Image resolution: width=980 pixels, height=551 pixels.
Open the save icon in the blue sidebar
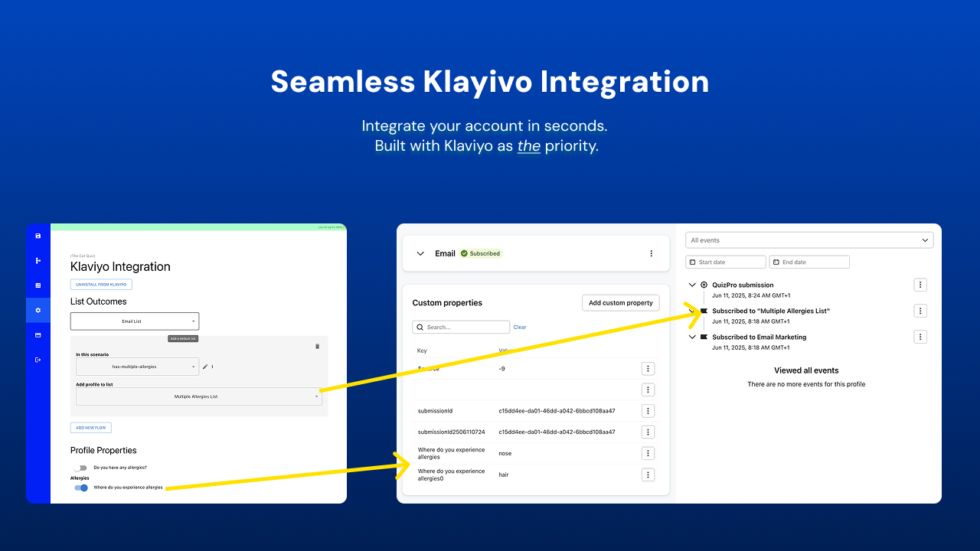point(38,236)
